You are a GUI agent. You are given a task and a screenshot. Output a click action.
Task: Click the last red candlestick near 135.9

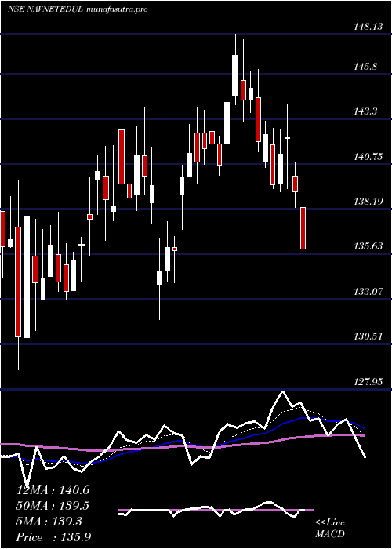303,228
